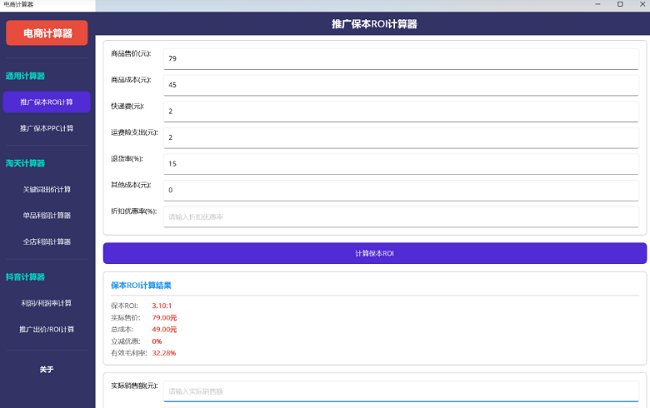Switch to 关键词出价计算 page

tap(47, 189)
